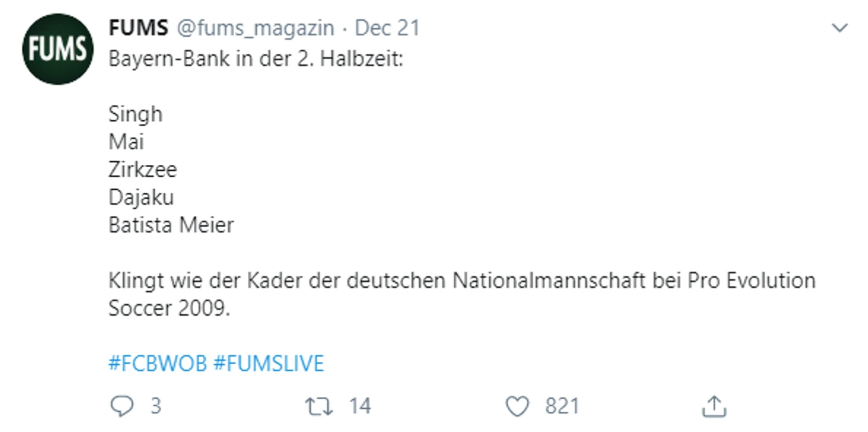Click the "Batista Meier" line in the tweet
The image size is (868, 432).
pyautogui.click(x=171, y=225)
